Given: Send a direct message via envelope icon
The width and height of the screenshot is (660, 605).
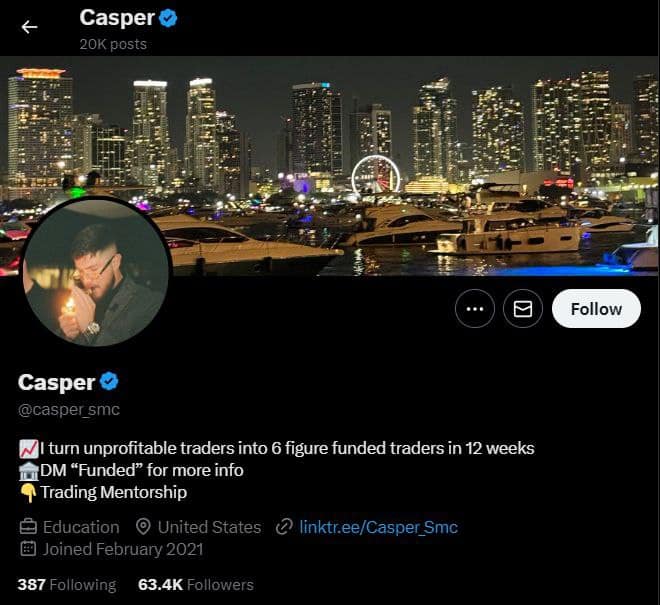Looking at the screenshot, I should point(523,309).
